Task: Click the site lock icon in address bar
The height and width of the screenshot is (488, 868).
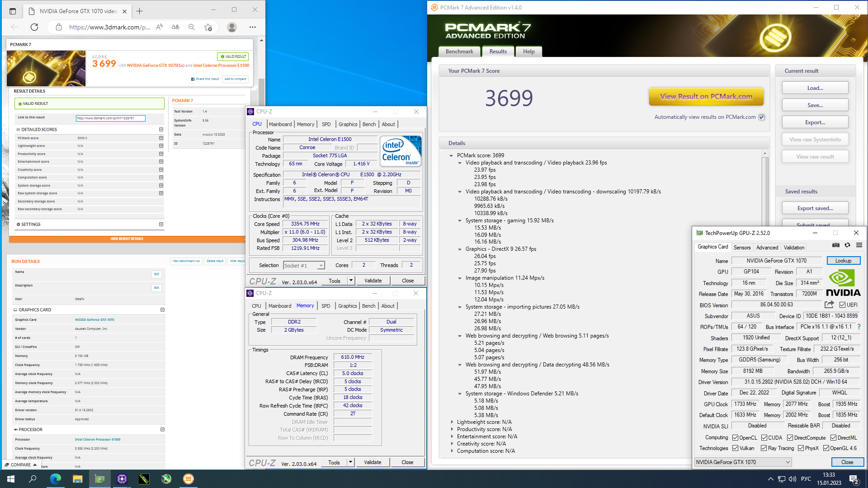Action: (x=59, y=27)
